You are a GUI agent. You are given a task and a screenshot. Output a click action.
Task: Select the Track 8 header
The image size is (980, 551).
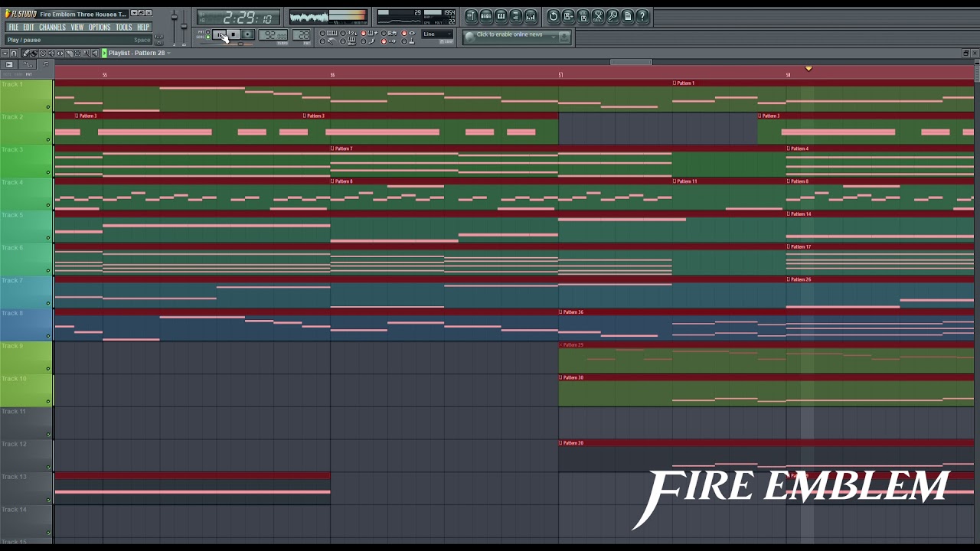[26, 324]
